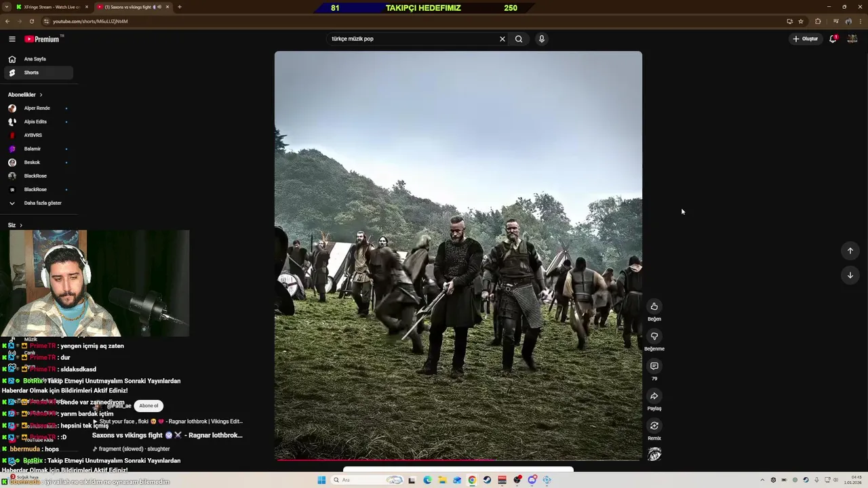Clear the search box text with the X
868x488 pixels.
pos(502,39)
